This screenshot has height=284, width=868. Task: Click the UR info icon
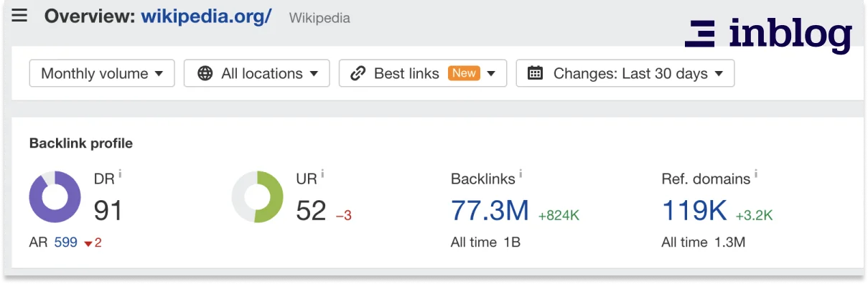click(x=323, y=174)
